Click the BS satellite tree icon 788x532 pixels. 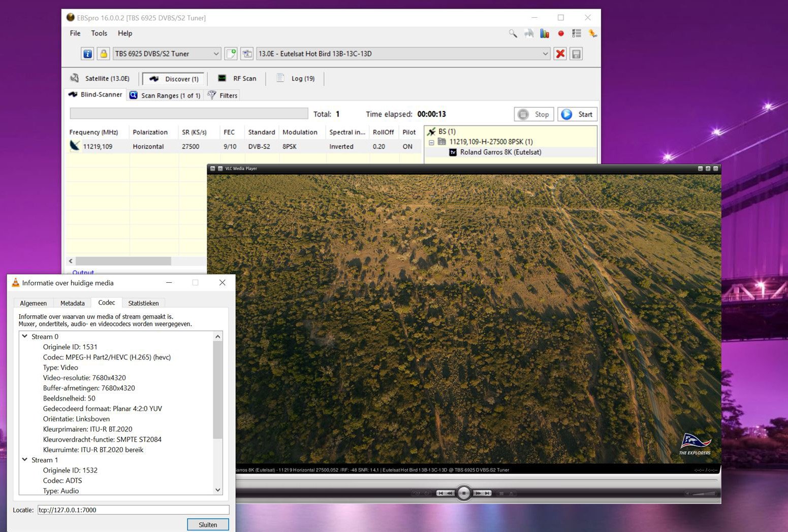(x=431, y=131)
